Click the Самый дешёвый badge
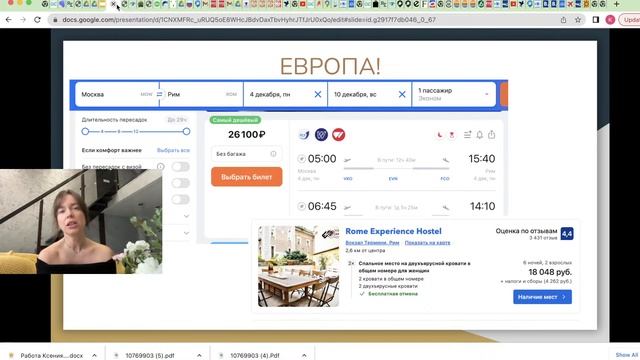 [x=235, y=120]
